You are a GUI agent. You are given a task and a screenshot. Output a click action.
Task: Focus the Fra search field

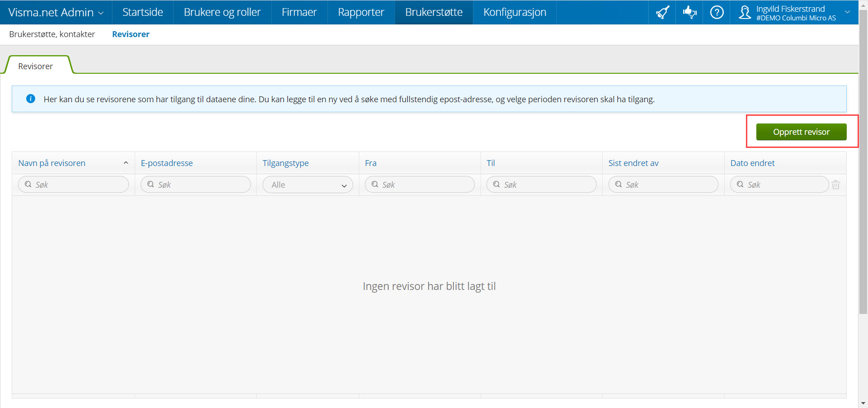click(420, 185)
